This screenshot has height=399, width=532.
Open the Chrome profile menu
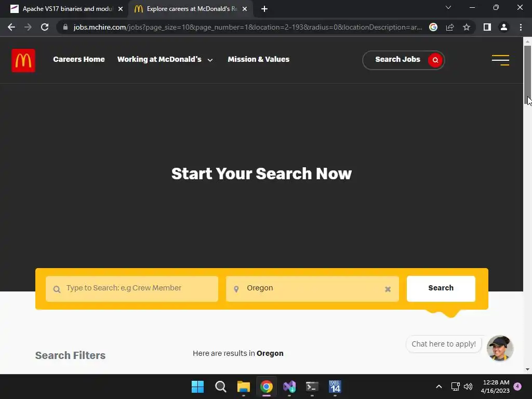click(x=504, y=27)
